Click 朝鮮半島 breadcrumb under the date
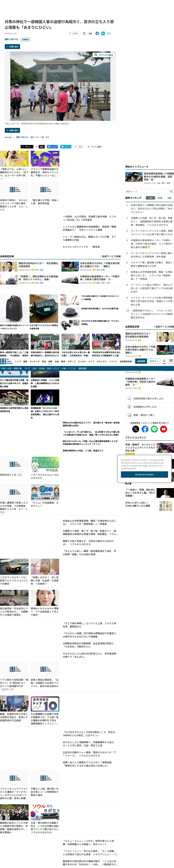174x868 pixels. (14, 39)
